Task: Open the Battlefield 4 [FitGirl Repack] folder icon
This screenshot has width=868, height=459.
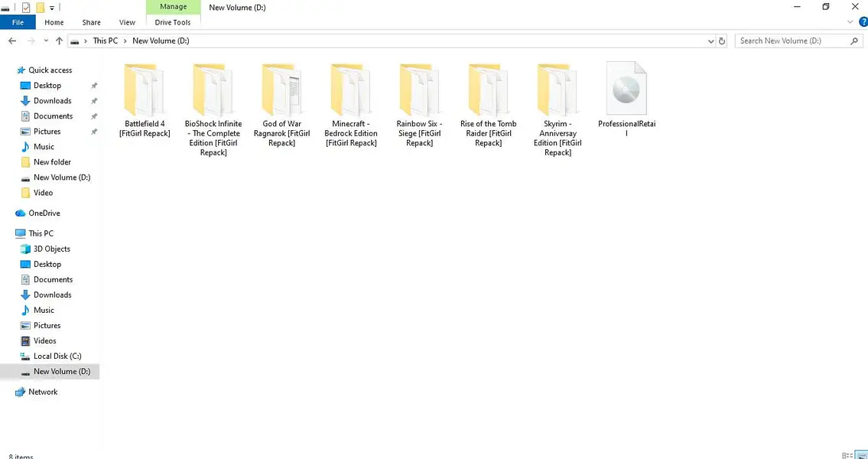Action: pyautogui.click(x=144, y=90)
